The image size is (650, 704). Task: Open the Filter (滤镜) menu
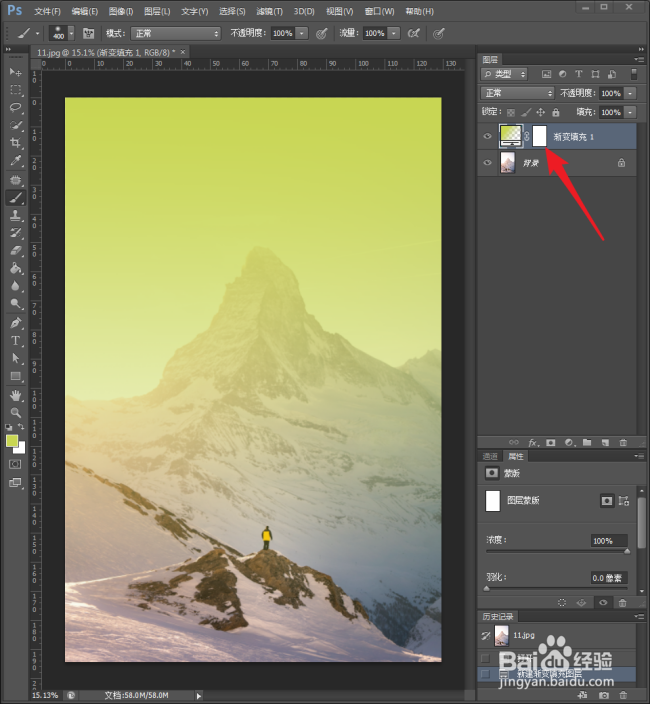coord(269,11)
